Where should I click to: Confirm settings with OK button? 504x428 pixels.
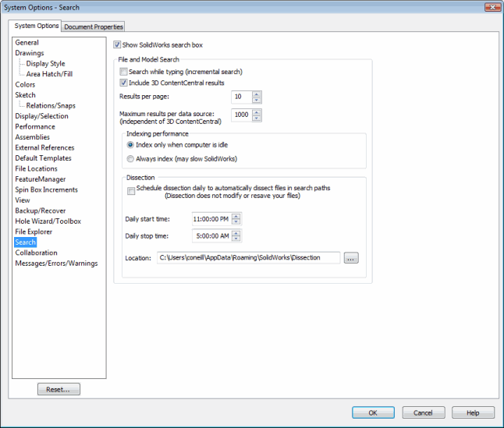373,412
